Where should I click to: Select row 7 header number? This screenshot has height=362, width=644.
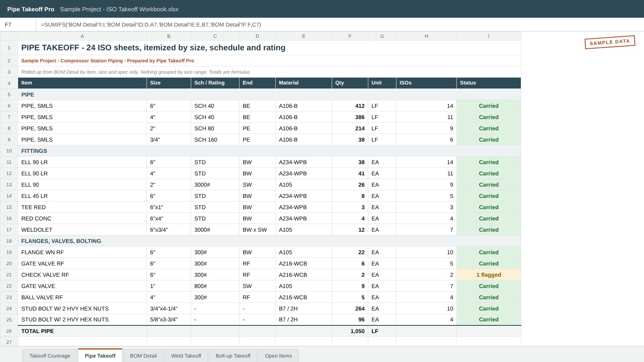(x=9, y=117)
